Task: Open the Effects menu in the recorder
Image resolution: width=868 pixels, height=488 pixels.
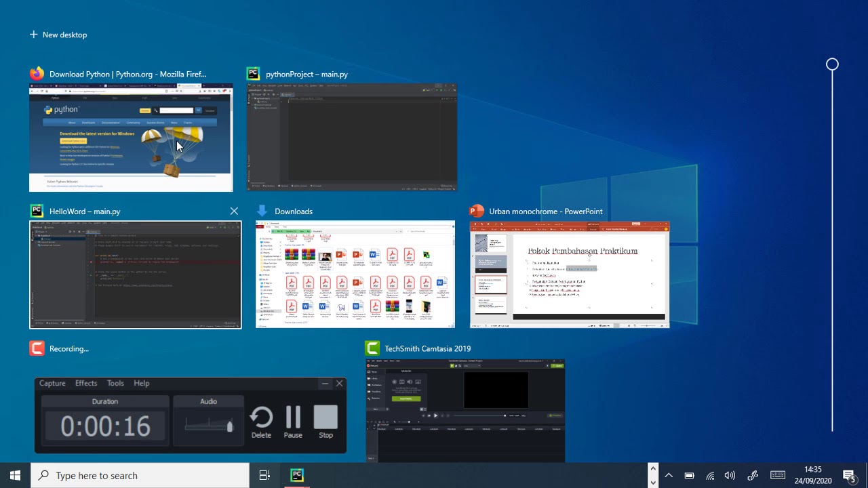Action: 86,383
